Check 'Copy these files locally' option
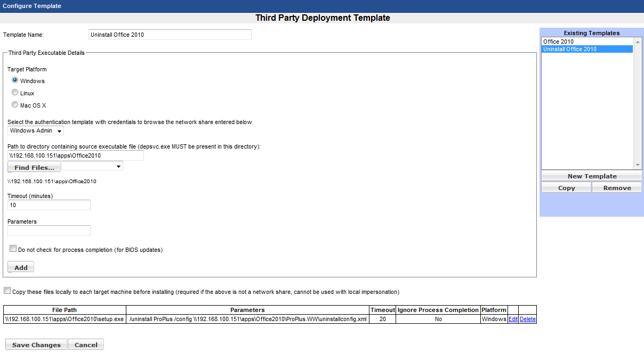 [x=7, y=291]
